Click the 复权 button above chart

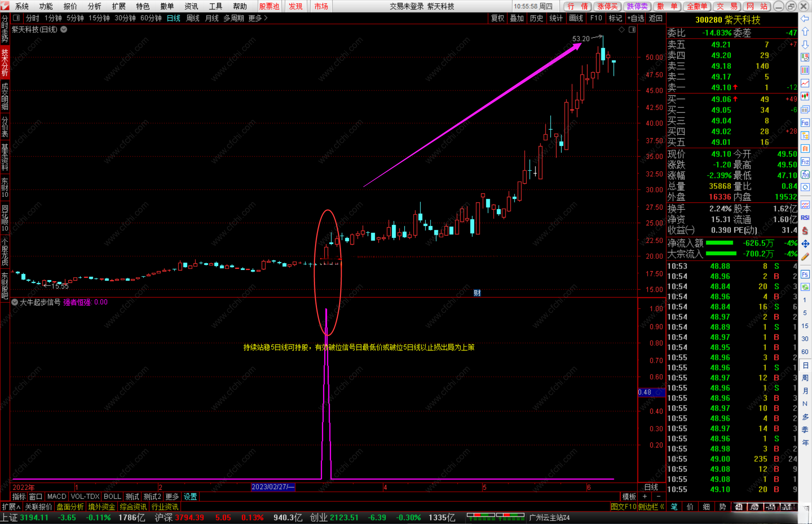497,18
